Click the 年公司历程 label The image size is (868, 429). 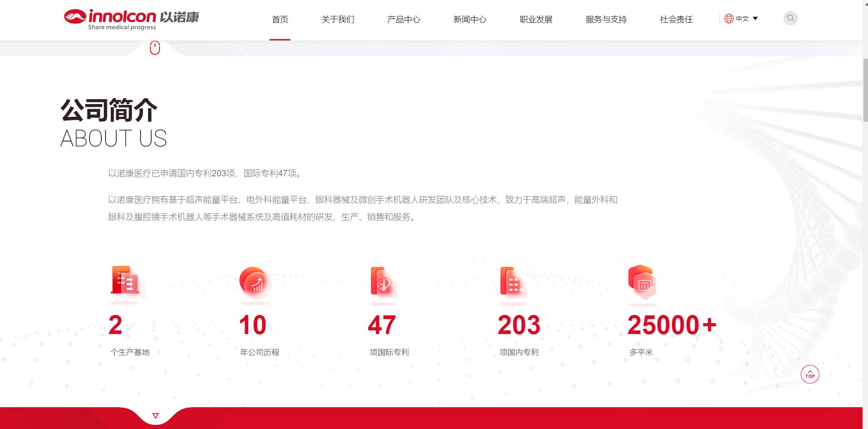[259, 352]
